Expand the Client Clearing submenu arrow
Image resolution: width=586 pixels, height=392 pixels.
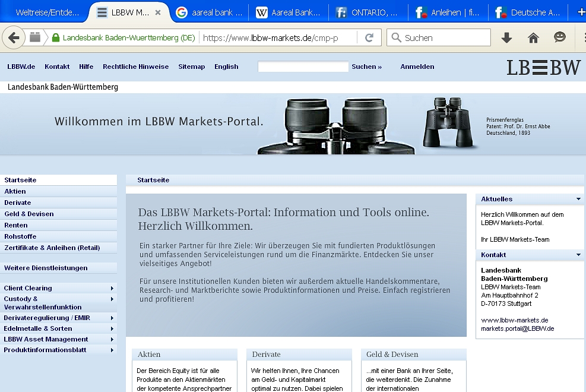112,288
